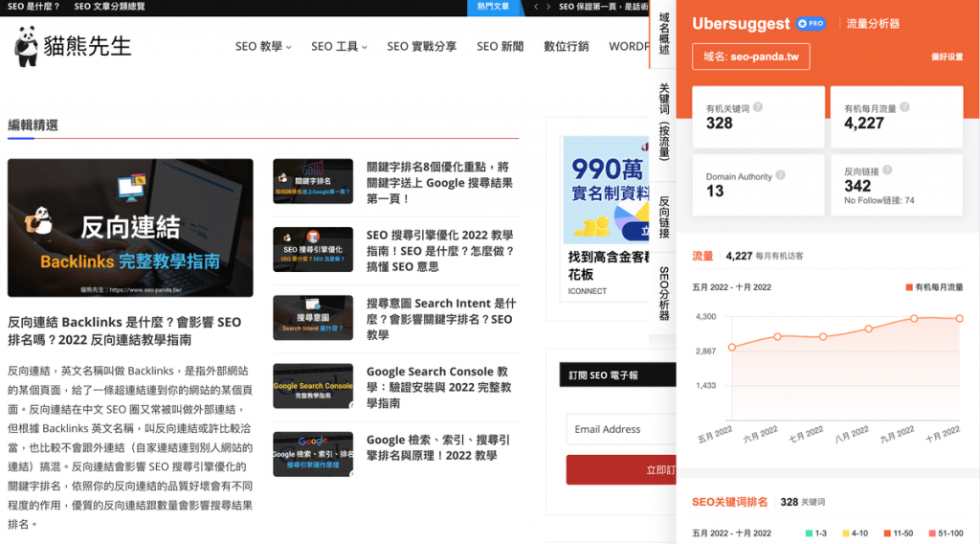
Task: Open article SEO 搜尋引擎優化 2022 教學 title
Action: tap(440, 251)
